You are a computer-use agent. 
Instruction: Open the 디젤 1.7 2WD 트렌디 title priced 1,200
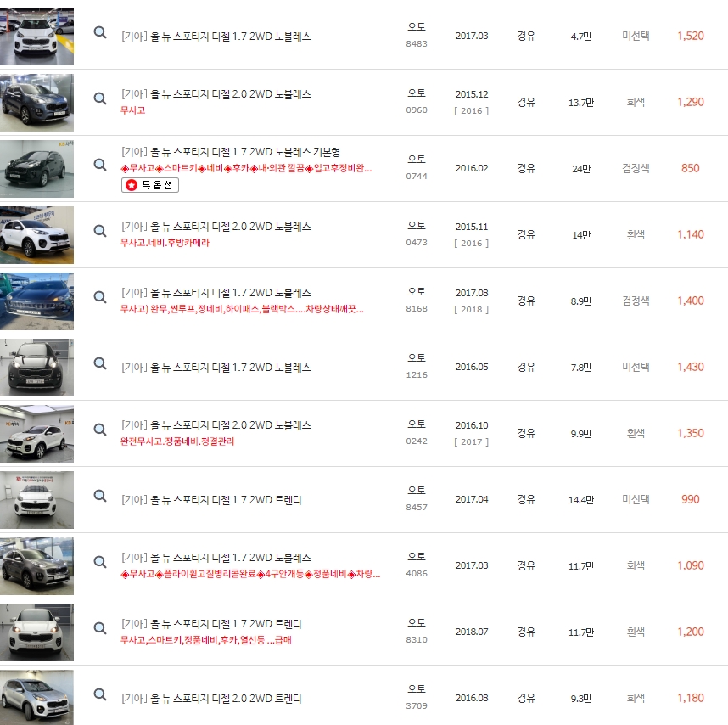coord(211,624)
